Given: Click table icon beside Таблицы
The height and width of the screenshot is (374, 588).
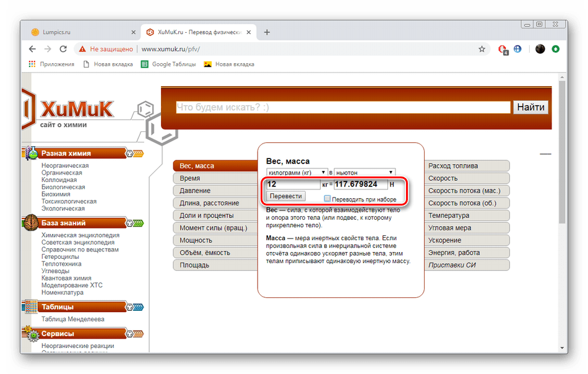Looking at the screenshot, I should (x=31, y=307).
